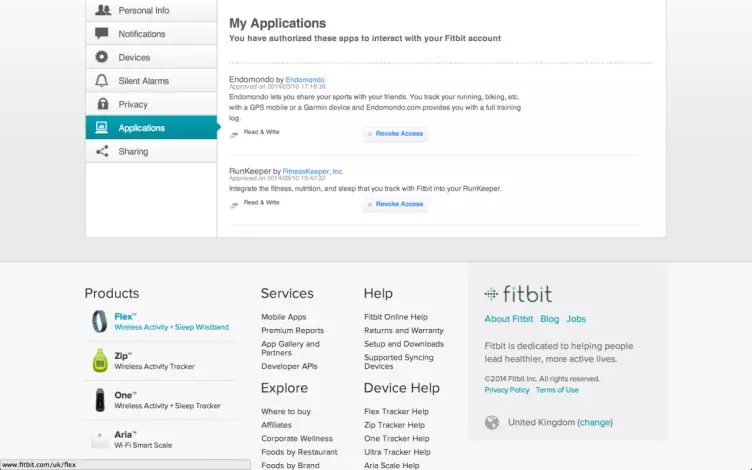Open Returns and Warranty link

tap(404, 330)
